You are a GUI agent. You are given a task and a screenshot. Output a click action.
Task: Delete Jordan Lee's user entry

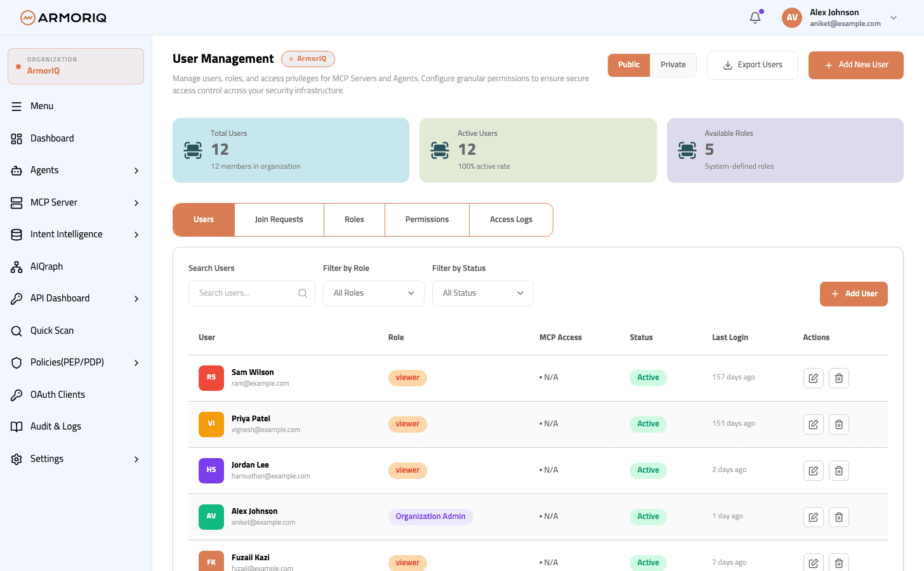[839, 471]
